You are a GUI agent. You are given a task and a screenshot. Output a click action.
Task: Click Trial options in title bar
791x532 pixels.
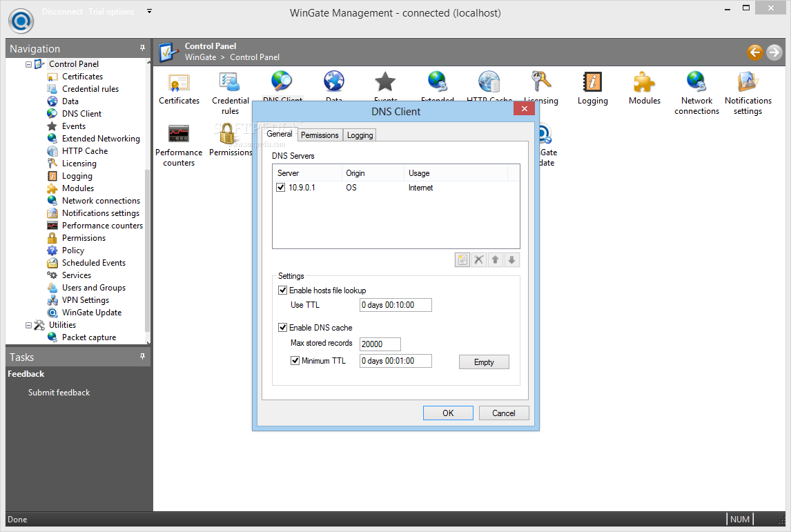tap(111, 12)
